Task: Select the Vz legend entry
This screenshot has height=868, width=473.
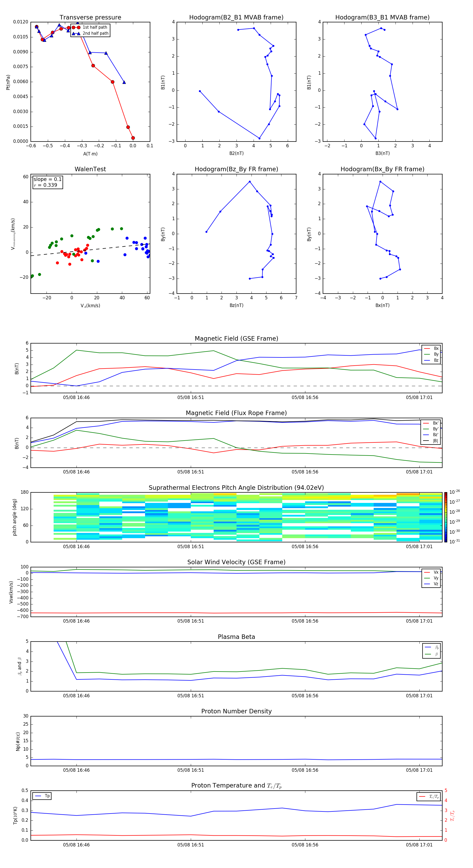Action: (x=431, y=584)
